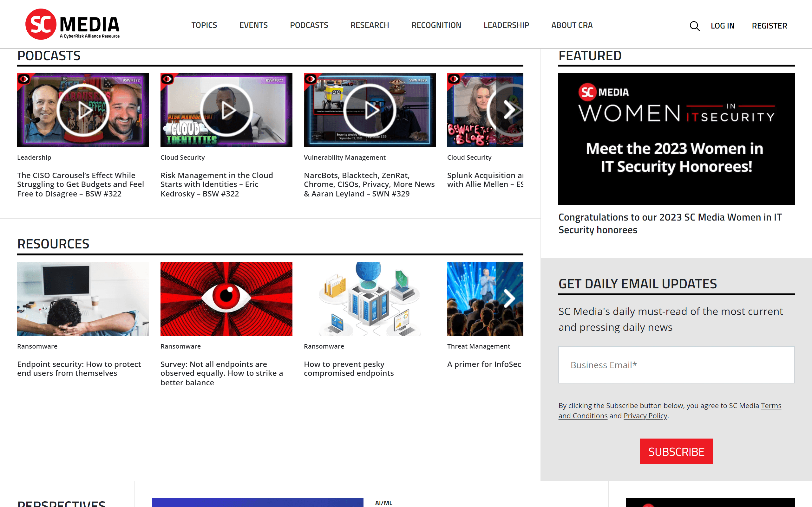Click eye badge on Cloud Identities thumbnail
The height and width of the screenshot is (507, 812).
(167, 79)
